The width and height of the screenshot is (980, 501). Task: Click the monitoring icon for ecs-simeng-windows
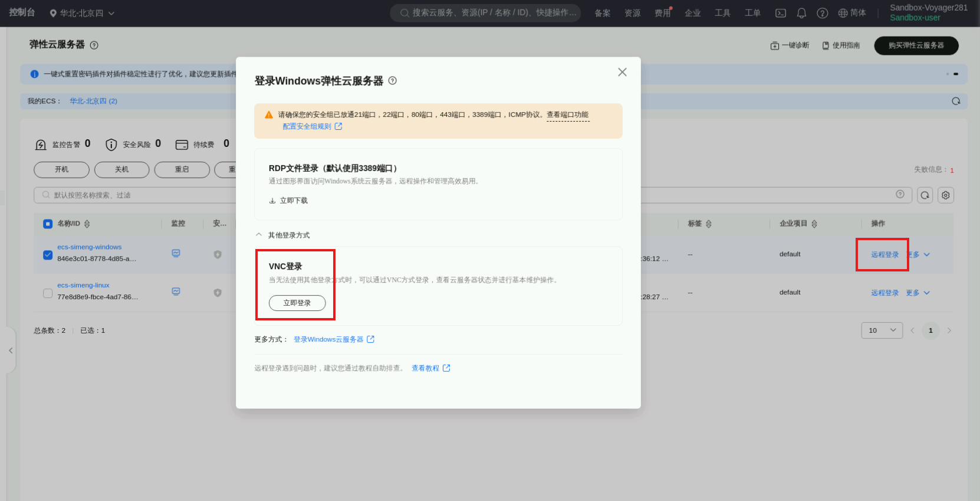[176, 253]
